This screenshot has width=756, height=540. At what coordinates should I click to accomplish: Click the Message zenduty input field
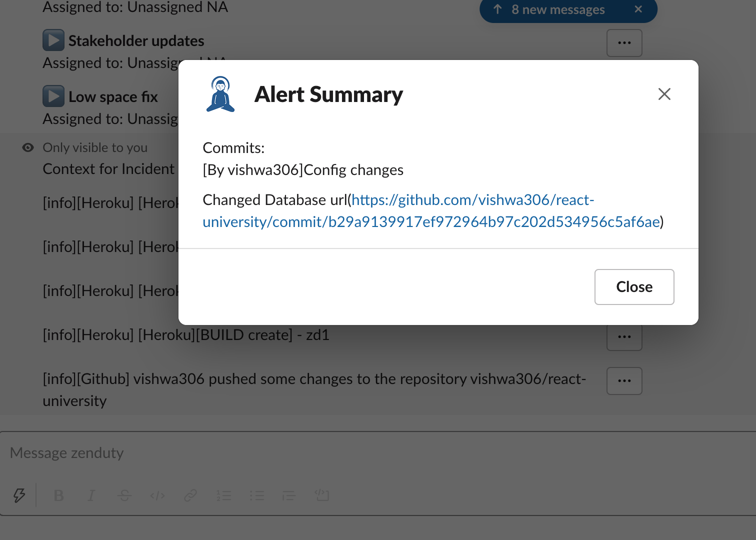300,453
